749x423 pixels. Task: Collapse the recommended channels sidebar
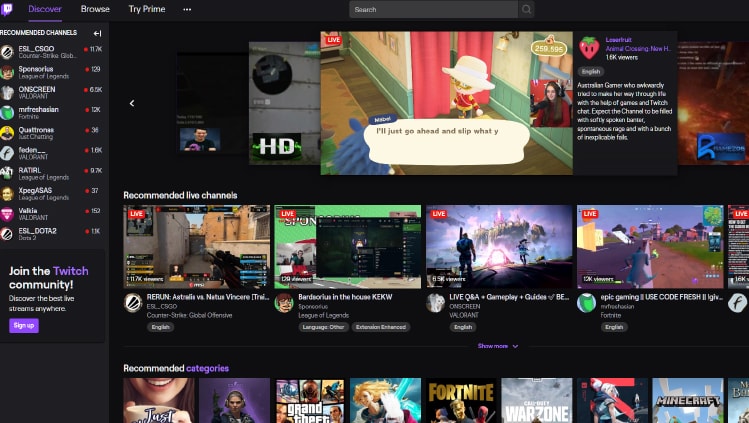(x=97, y=33)
